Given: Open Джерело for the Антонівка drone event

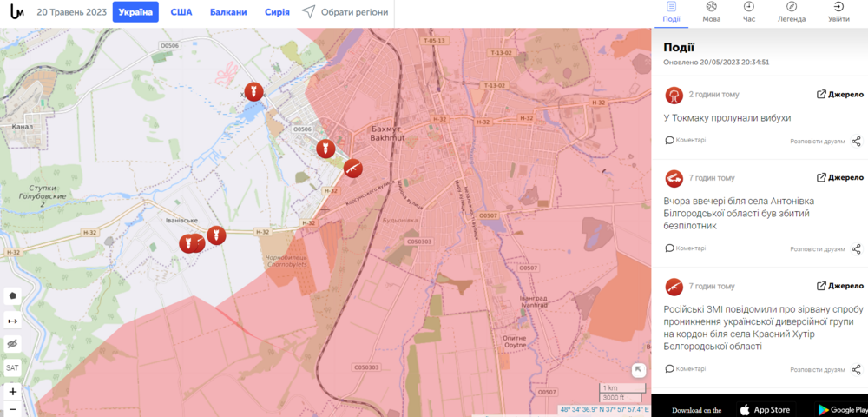Looking at the screenshot, I should click(x=839, y=178).
